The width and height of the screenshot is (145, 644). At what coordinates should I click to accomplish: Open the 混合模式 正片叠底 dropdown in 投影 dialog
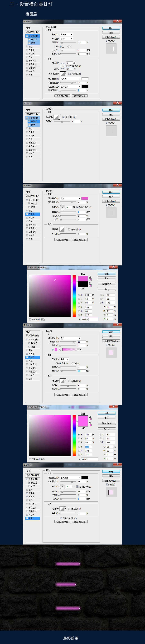[x=70, y=478]
